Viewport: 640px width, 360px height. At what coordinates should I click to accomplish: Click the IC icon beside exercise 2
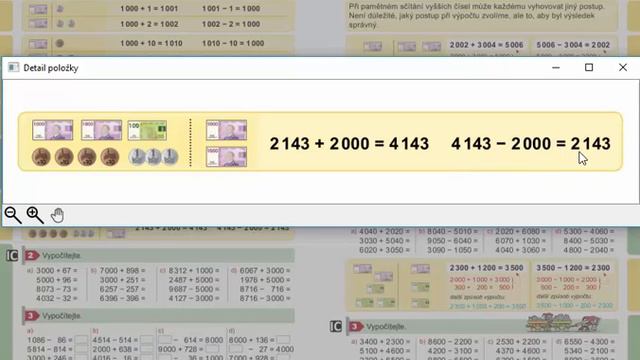click(x=12, y=256)
